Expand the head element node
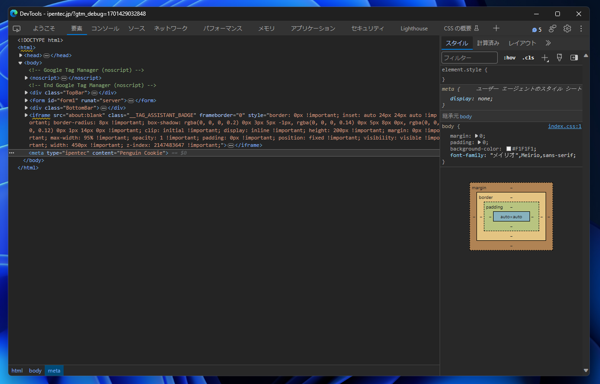This screenshot has height=384, width=600. [21, 55]
